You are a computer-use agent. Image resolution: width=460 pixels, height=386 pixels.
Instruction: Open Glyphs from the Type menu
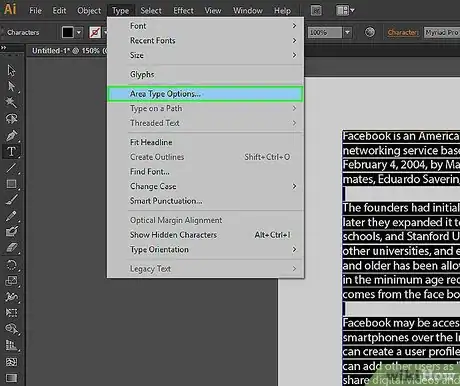pyautogui.click(x=205, y=74)
